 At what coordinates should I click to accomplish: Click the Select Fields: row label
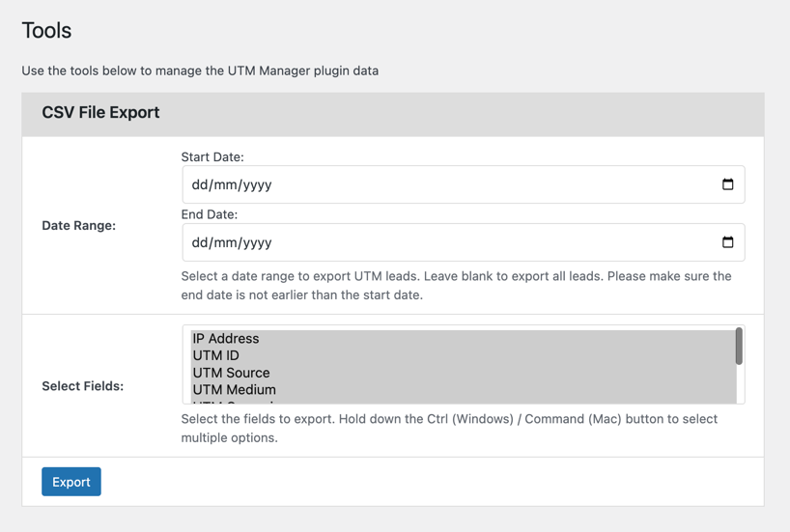[82, 386]
